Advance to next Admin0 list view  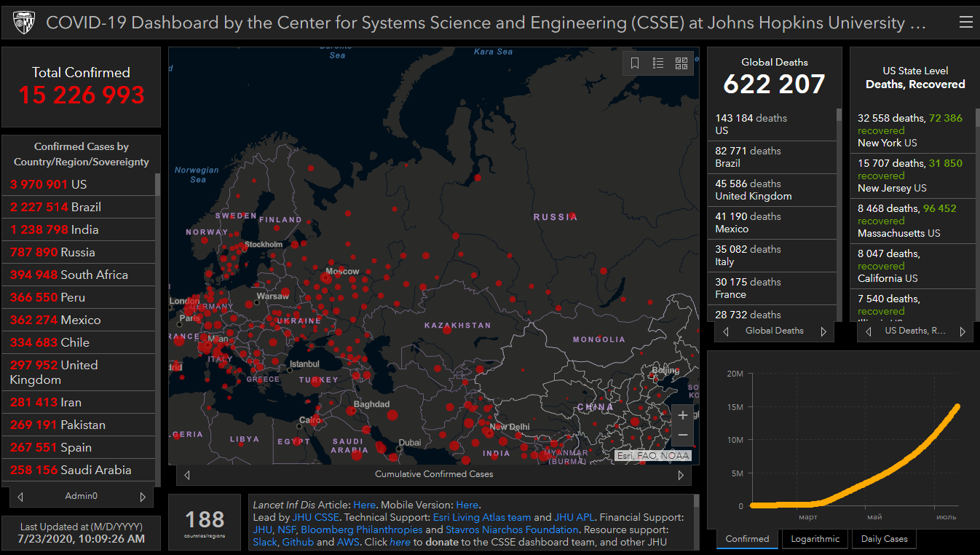(143, 497)
